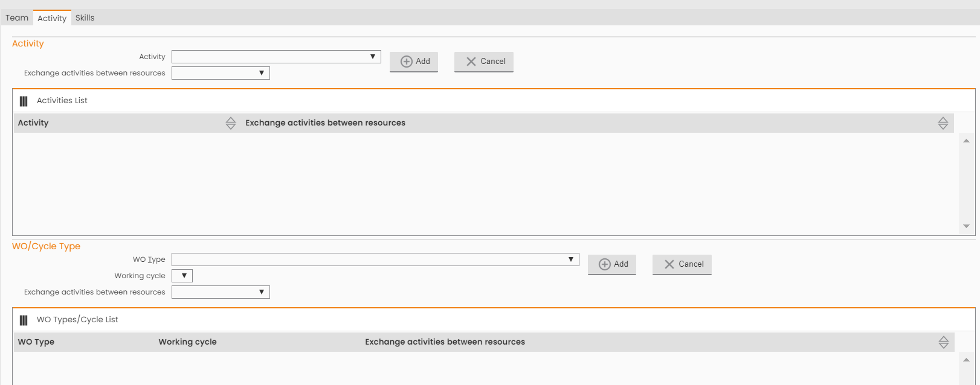Screen dimensions: 980x385
Task: Select the Activity tab
Action: pyautogui.click(x=52, y=18)
